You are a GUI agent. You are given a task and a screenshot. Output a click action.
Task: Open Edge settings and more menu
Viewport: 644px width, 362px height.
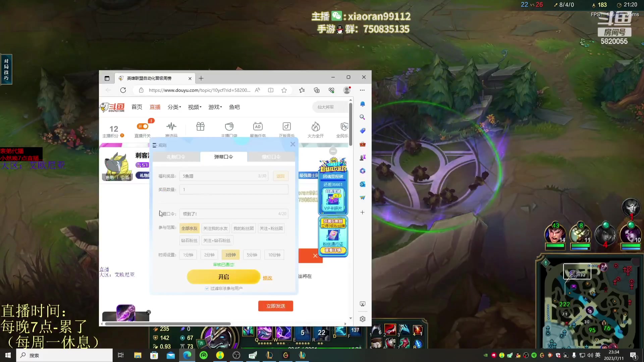[362, 90]
